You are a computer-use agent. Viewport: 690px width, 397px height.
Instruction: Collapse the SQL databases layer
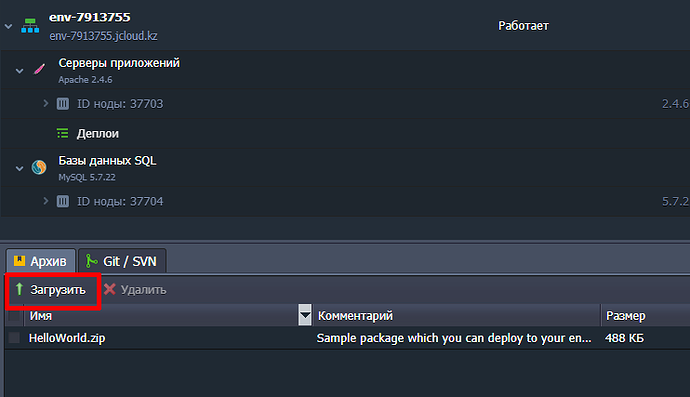tap(19, 168)
